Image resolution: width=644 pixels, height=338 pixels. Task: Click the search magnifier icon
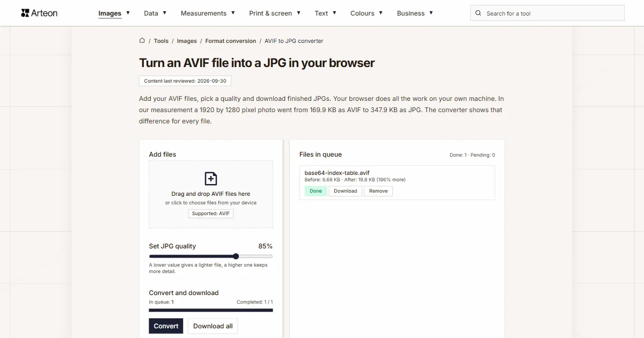coord(479,13)
